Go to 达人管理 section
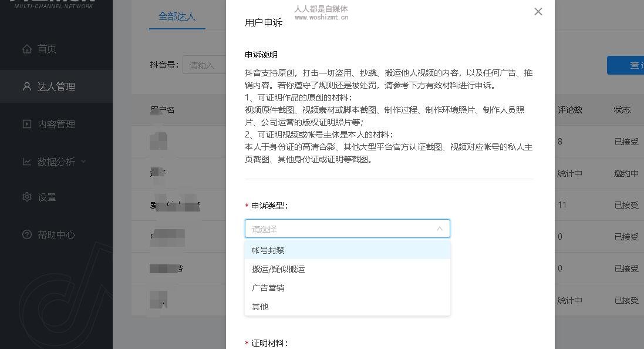 click(x=56, y=86)
